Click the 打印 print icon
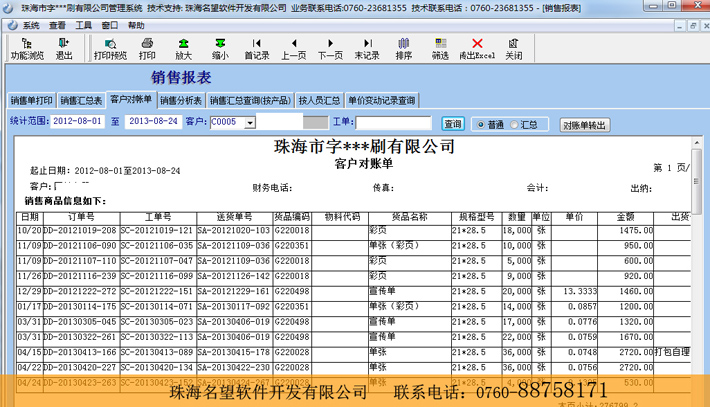 [147, 49]
